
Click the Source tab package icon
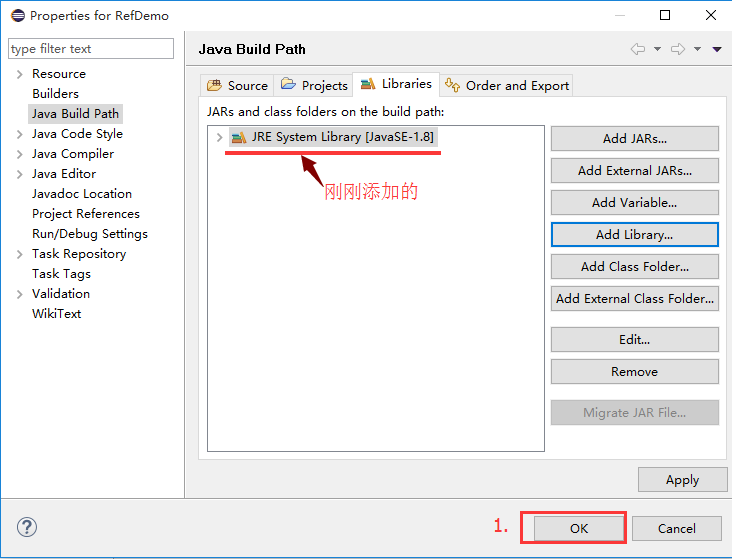[214, 85]
